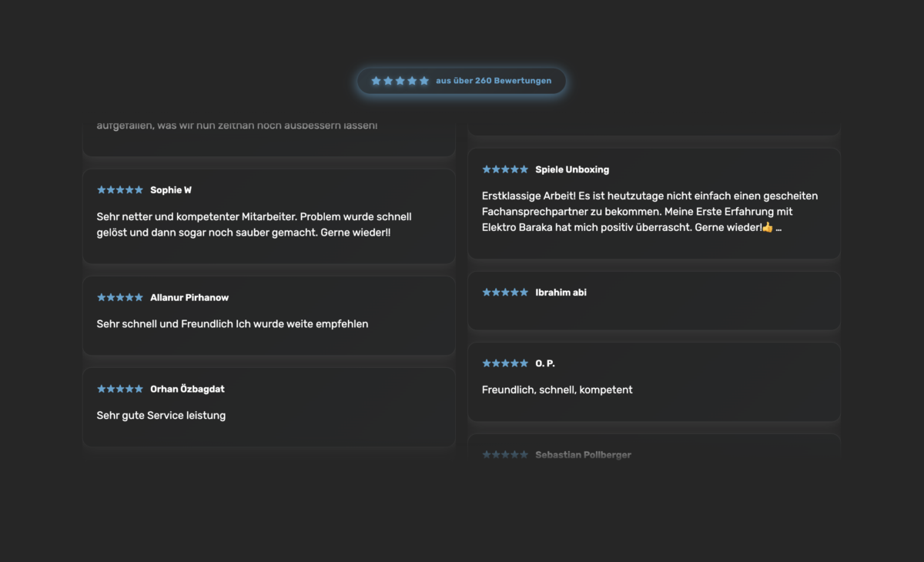
Task: Click reviewer name Sebastian Pollberger
Action: coord(583,455)
